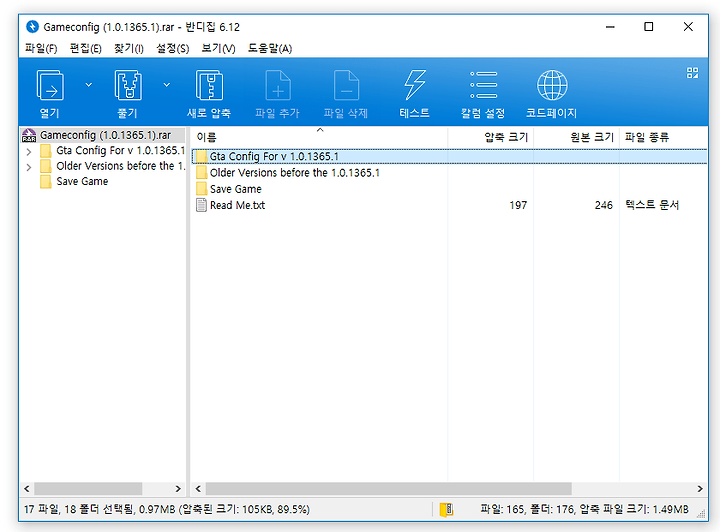720x532 pixels.
Task: Click the view mode grid icon in toolbar corner
Action: coord(692,73)
